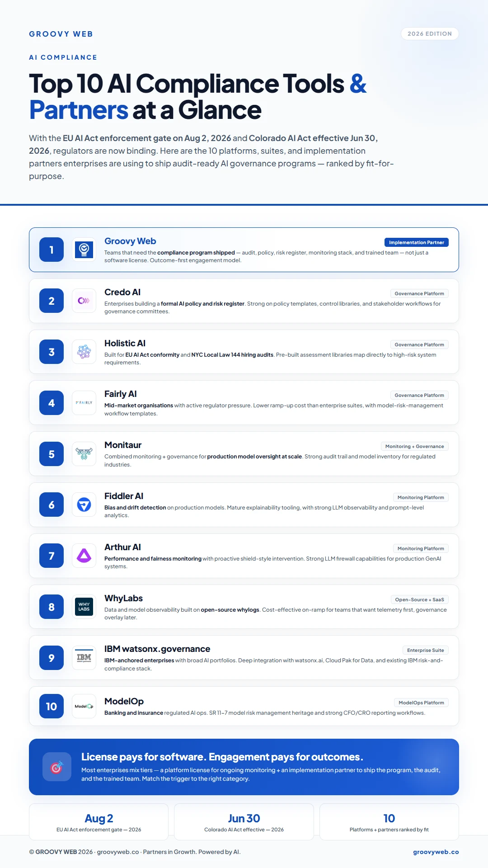Click the Jun 30 stat card
This screenshot has height=868, width=488.
click(244, 822)
